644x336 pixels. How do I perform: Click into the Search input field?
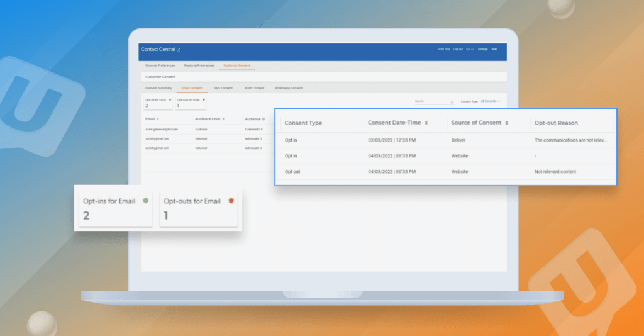click(x=431, y=101)
